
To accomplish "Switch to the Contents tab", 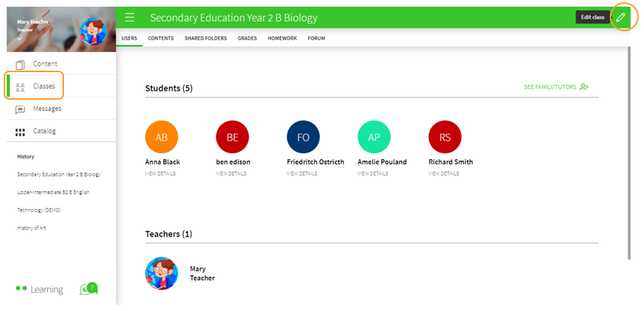I will 161,38.
